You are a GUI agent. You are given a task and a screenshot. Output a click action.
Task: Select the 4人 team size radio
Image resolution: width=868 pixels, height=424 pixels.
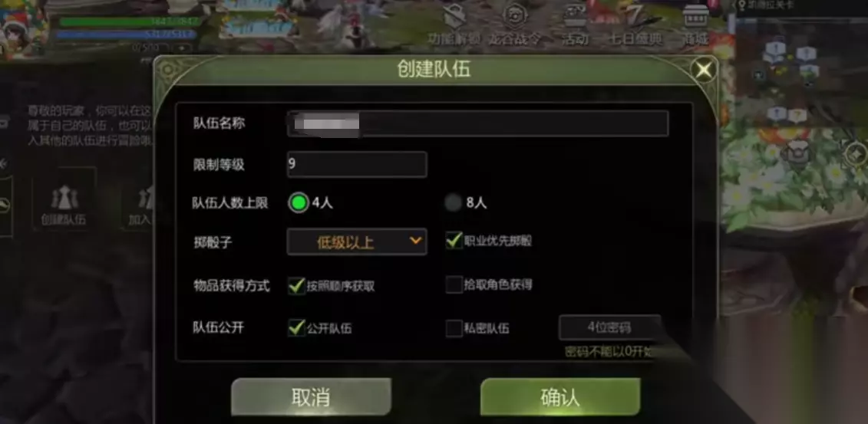pos(299,203)
